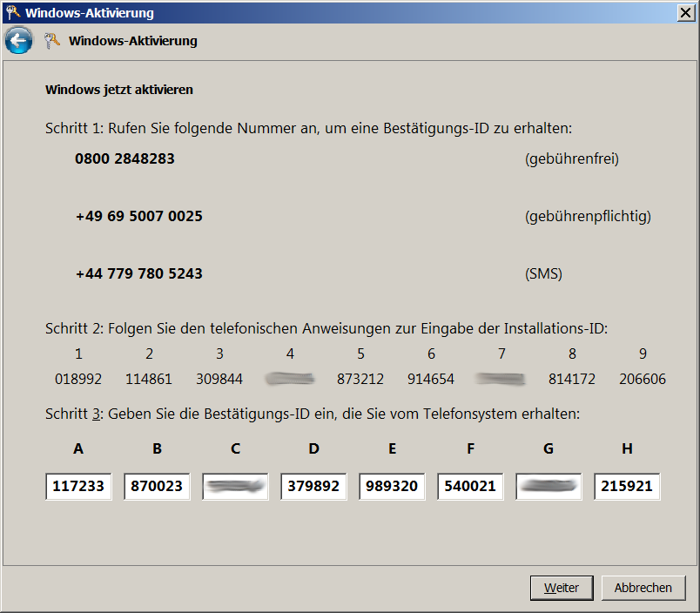This screenshot has height=613, width=700.
Task: Click confirmation field A containing 117233
Action: [x=78, y=487]
